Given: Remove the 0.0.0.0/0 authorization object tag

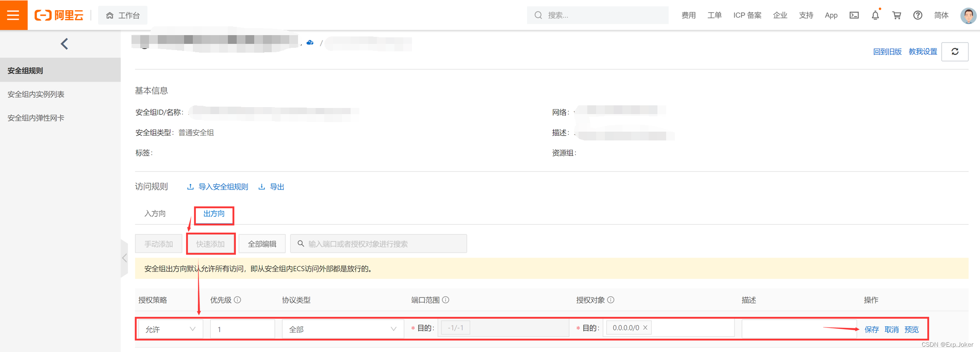Looking at the screenshot, I should [645, 328].
